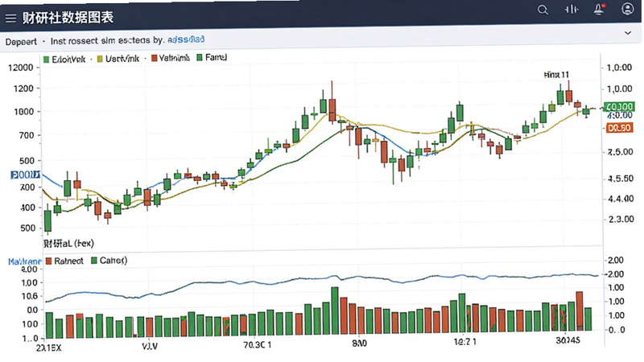Click the 12000 y-axis label
The image size is (644, 362).
click(x=21, y=68)
